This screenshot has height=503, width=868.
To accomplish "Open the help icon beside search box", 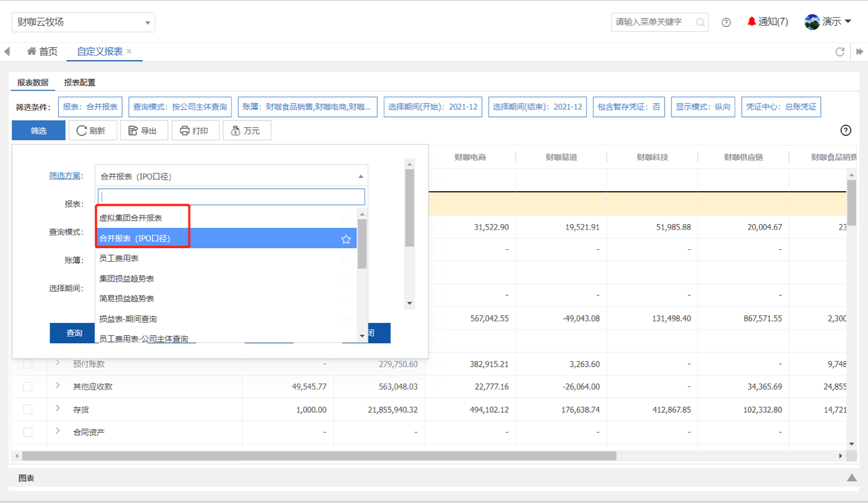I will pyautogui.click(x=726, y=22).
